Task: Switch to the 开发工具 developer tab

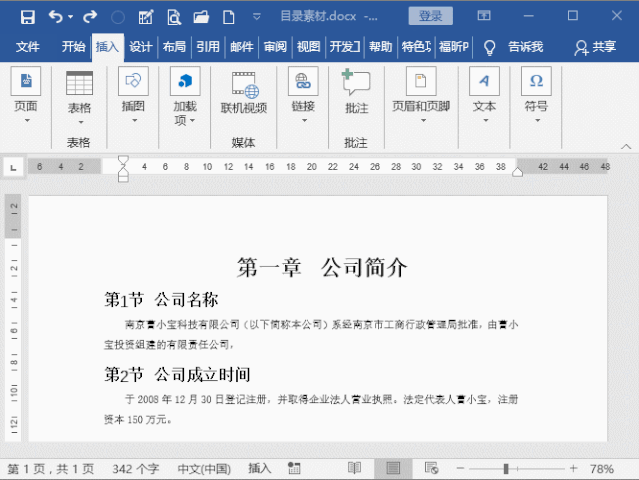Action: (345, 46)
